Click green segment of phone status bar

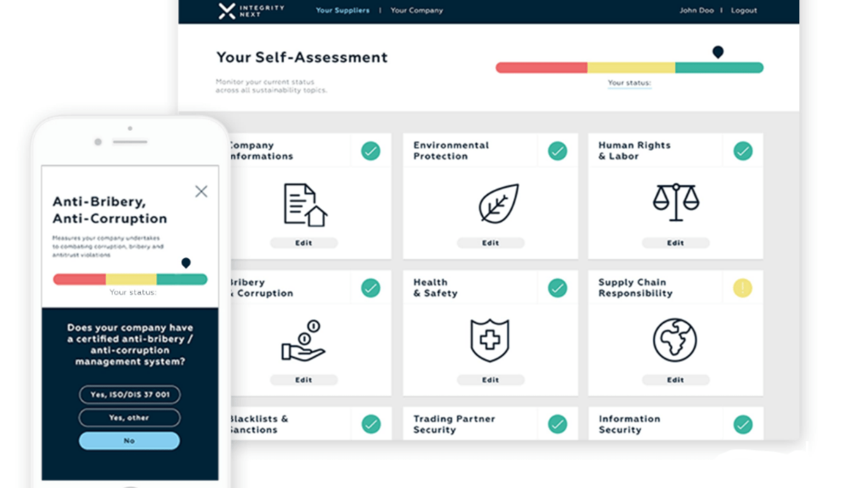pos(182,279)
